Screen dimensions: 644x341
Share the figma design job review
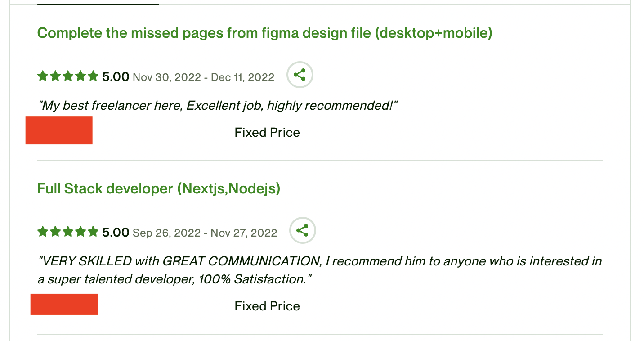point(300,75)
